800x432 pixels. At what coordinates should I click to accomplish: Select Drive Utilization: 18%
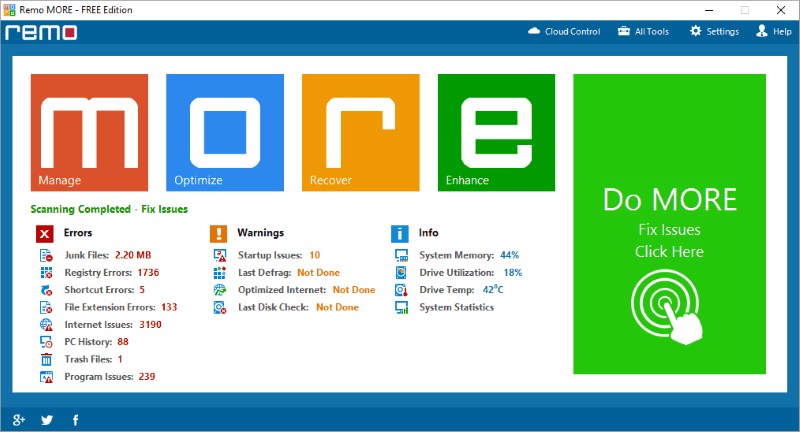[x=471, y=272]
